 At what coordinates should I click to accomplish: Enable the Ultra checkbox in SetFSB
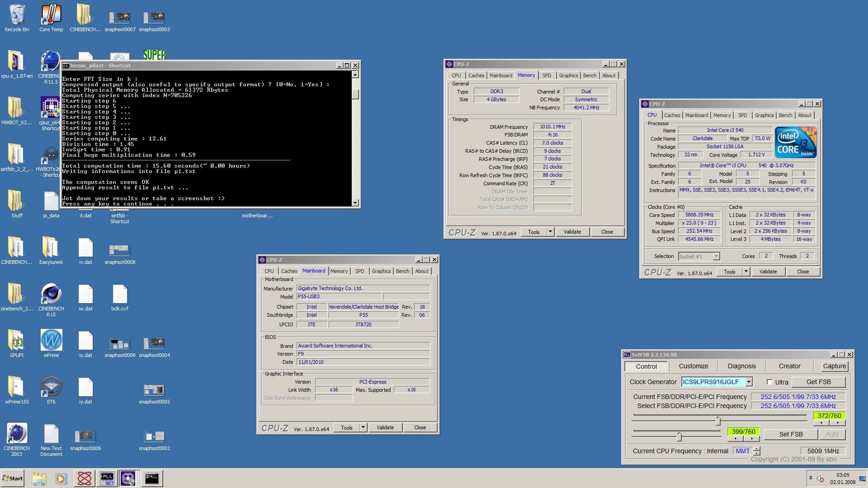pos(769,382)
